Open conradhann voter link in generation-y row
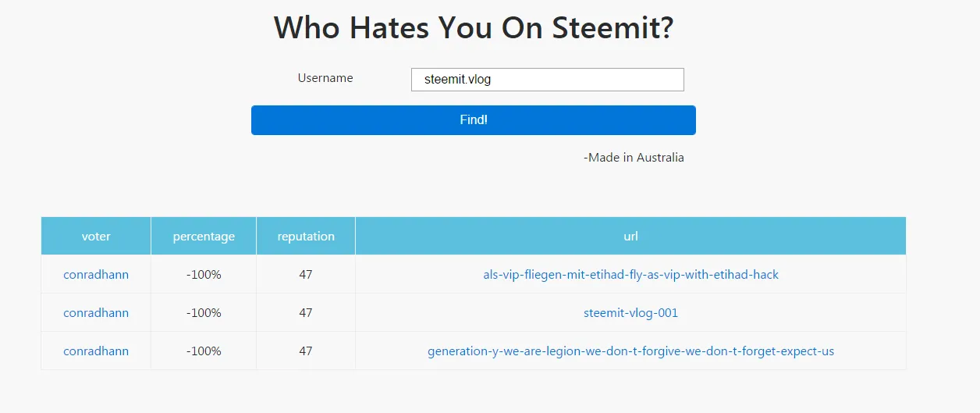 [96, 351]
